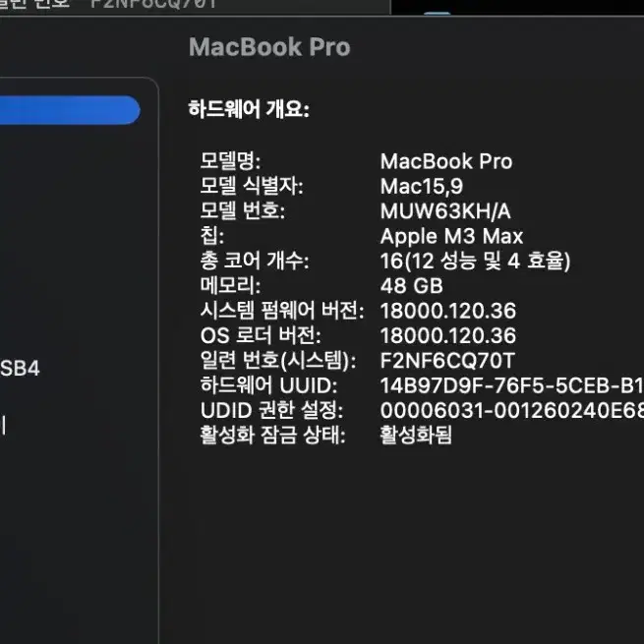Click the 하드웨어 UUID label

268,385
